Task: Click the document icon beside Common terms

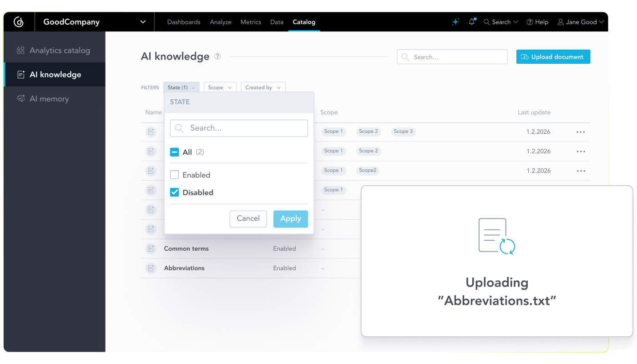Action: [x=151, y=249]
